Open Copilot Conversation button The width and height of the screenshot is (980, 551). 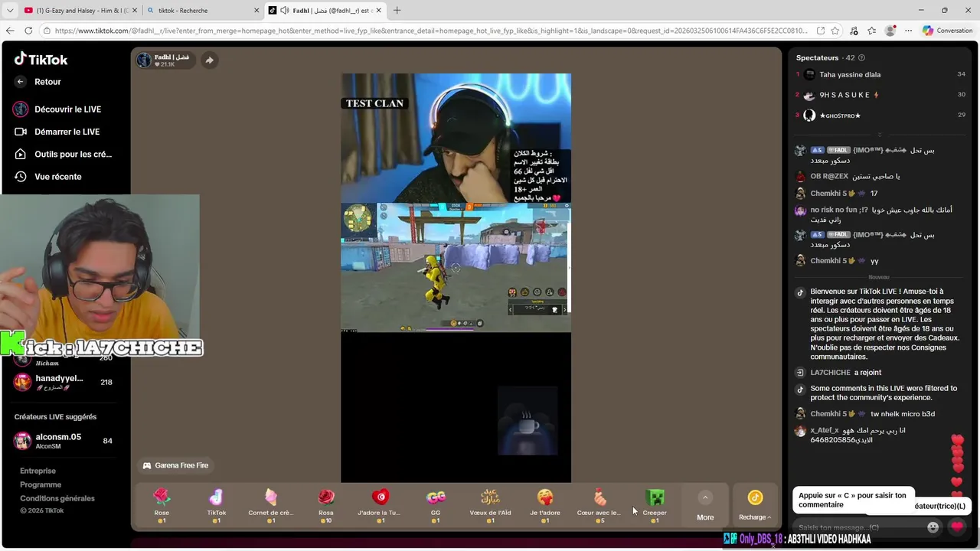click(x=947, y=31)
